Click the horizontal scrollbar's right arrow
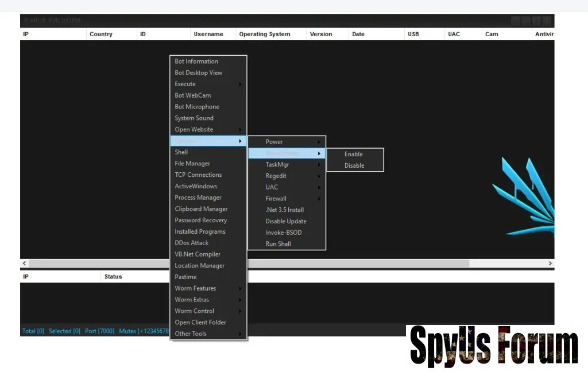 (x=550, y=264)
